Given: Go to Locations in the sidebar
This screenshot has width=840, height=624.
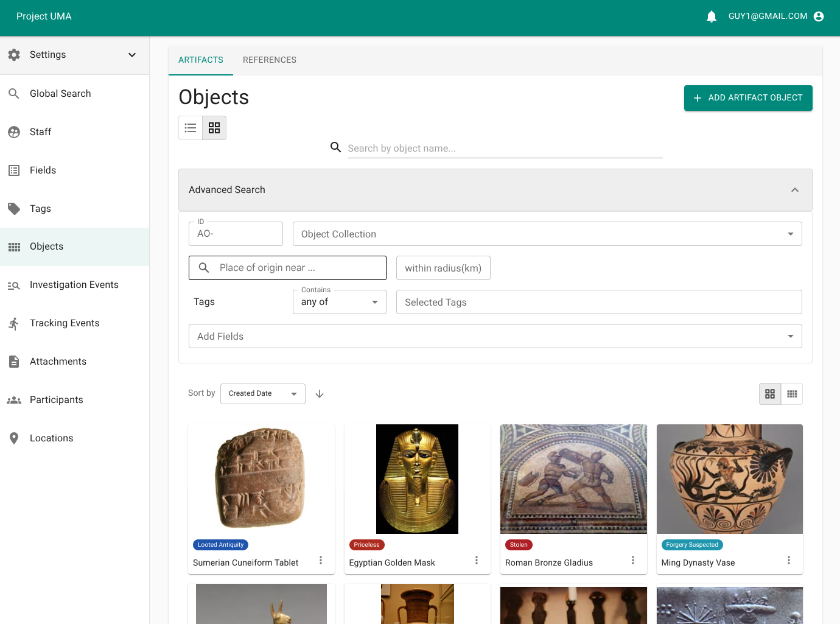Looking at the screenshot, I should (74, 438).
